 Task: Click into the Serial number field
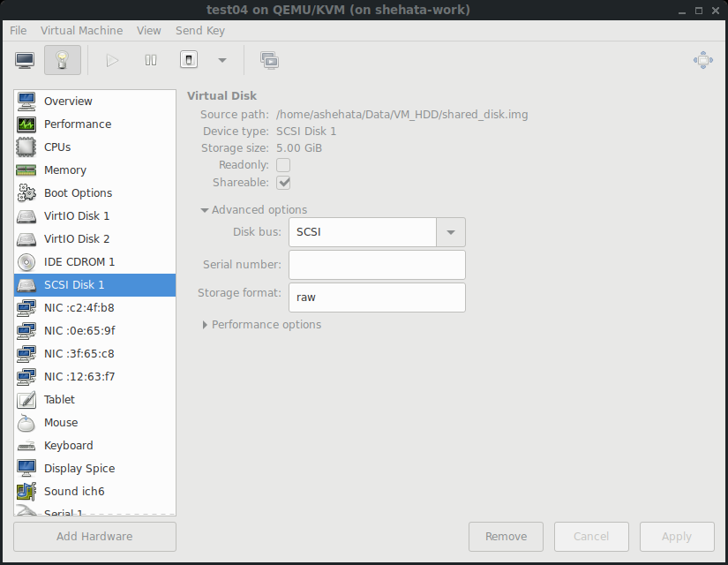pyautogui.click(x=377, y=265)
